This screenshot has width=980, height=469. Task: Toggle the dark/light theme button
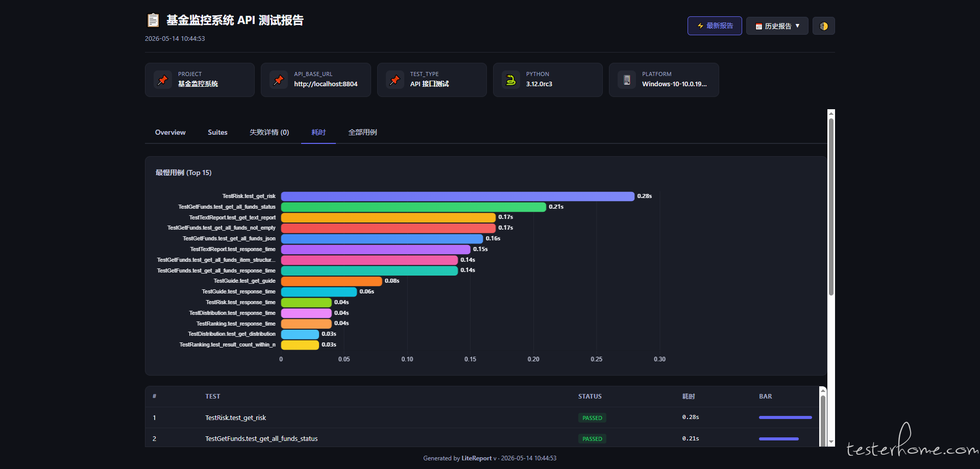pos(823,26)
